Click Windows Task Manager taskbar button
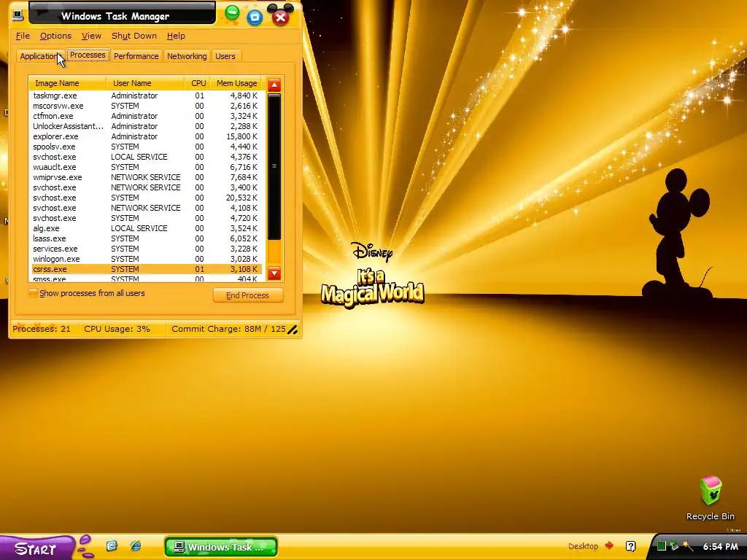Viewport: 747px width, 560px height. tap(221, 547)
